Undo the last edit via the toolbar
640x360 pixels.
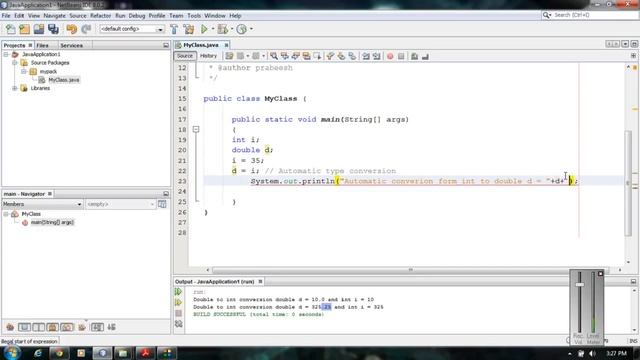[72, 29]
